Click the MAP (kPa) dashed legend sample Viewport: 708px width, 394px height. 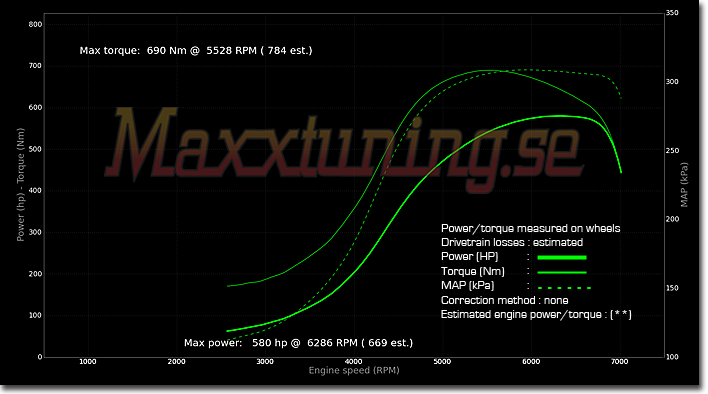564,287
